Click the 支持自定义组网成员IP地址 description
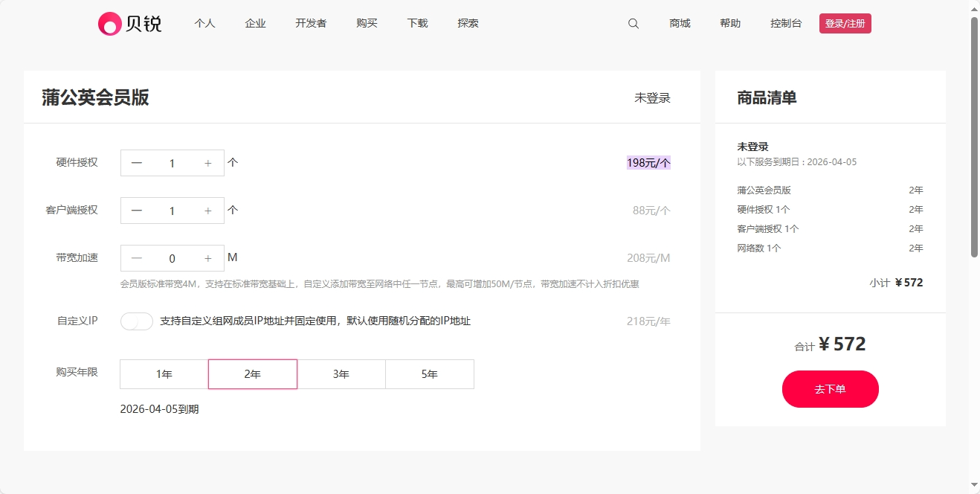 click(315, 321)
